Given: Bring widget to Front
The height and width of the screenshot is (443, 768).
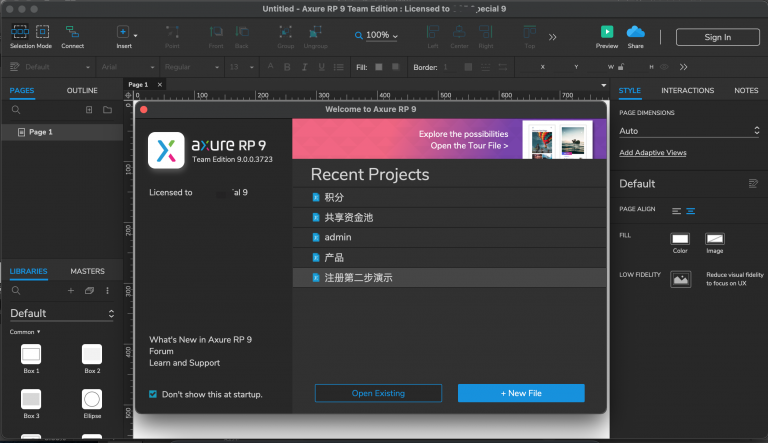Looking at the screenshot, I should [x=216, y=37].
